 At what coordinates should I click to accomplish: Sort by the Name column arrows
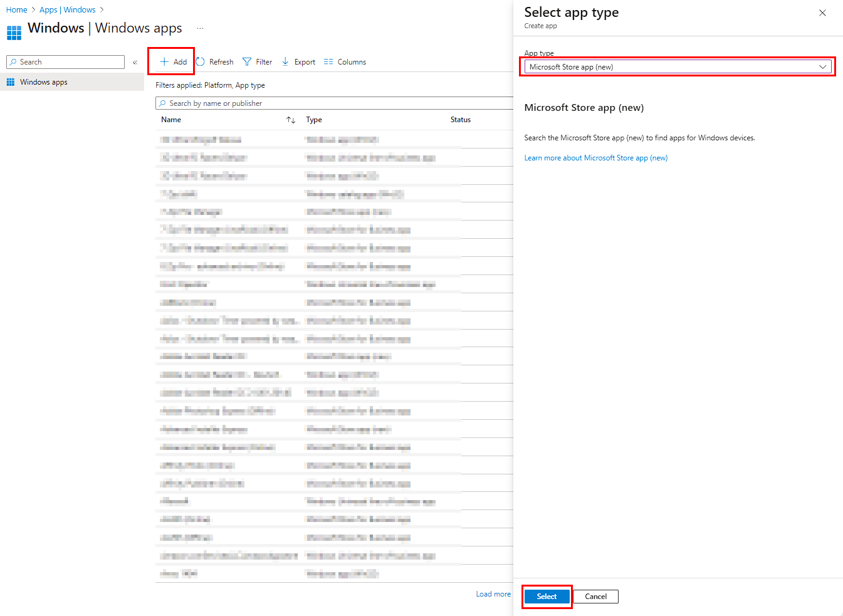coord(291,120)
